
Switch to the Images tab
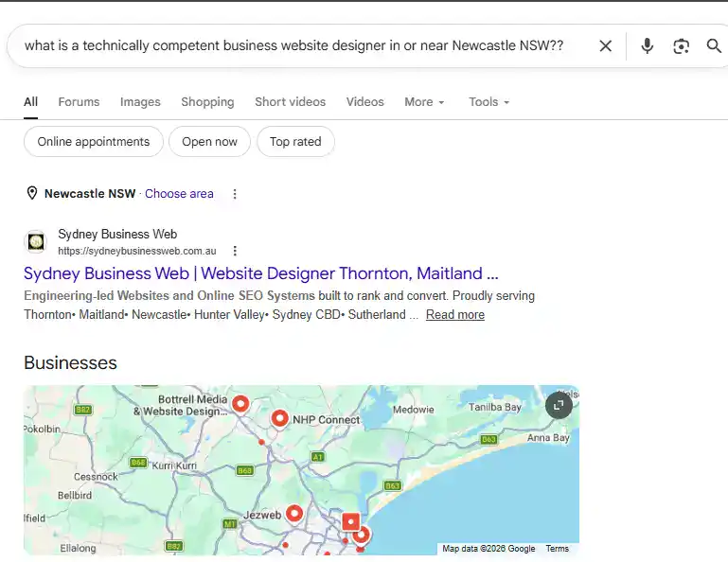pos(140,102)
